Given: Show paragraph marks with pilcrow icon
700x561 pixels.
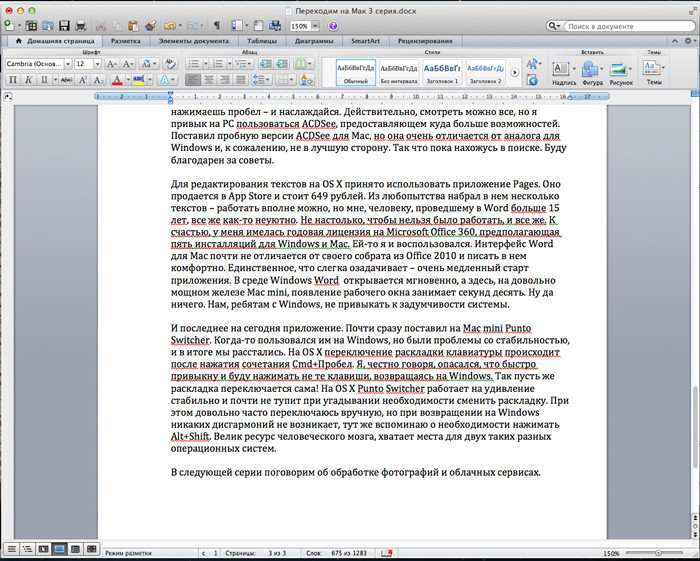Looking at the screenshot, I should 217,25.
